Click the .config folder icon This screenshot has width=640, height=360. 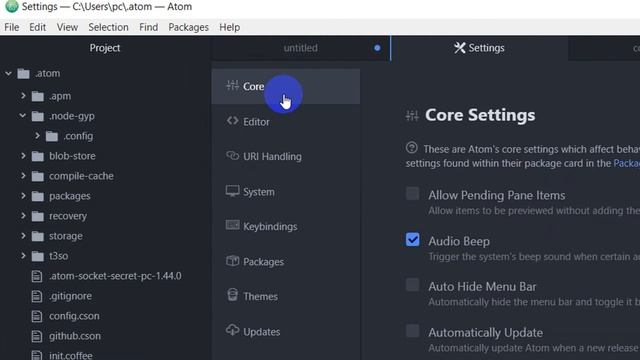point(52,136)
